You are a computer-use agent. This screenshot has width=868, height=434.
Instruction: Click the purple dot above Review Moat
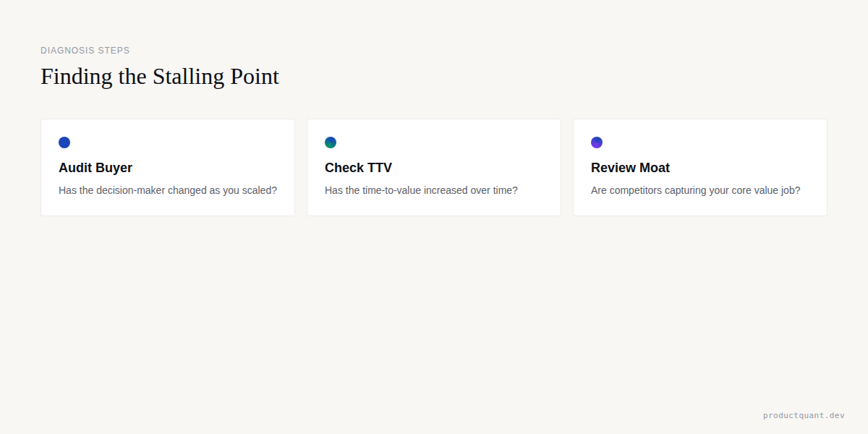pos(597,142)
